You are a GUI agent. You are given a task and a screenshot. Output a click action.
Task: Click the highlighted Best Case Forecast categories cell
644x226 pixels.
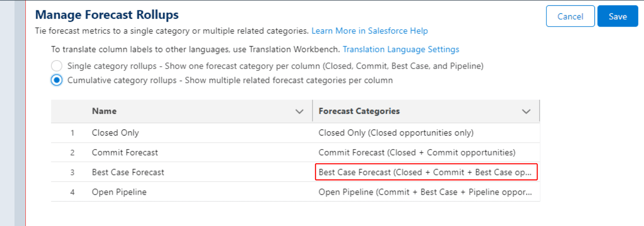(x=426, y=172)
